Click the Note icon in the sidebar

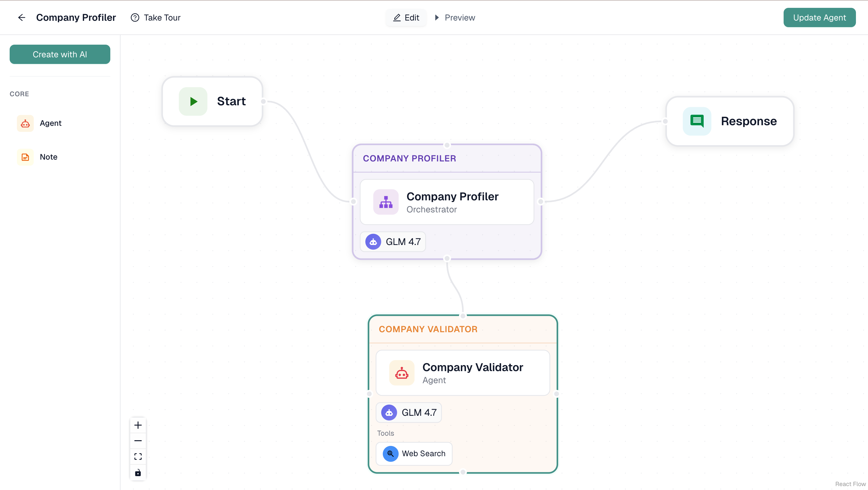click(x=25, y=157)
